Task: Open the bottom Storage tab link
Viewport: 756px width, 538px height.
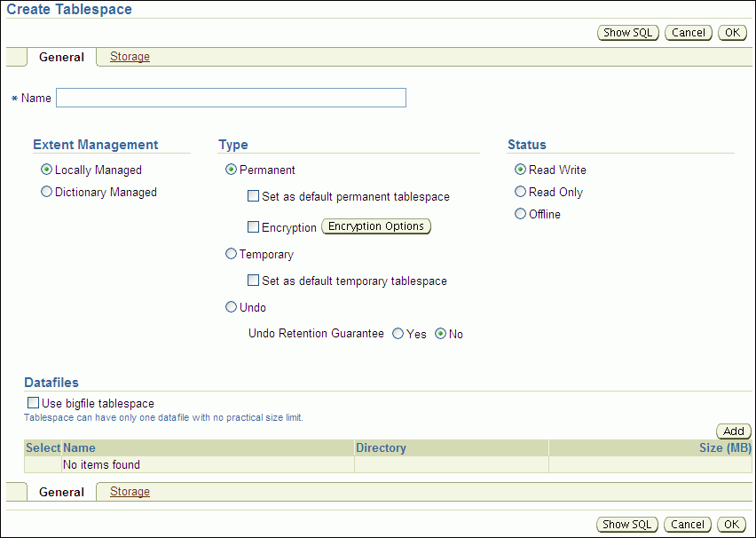Action: [130, 492]
